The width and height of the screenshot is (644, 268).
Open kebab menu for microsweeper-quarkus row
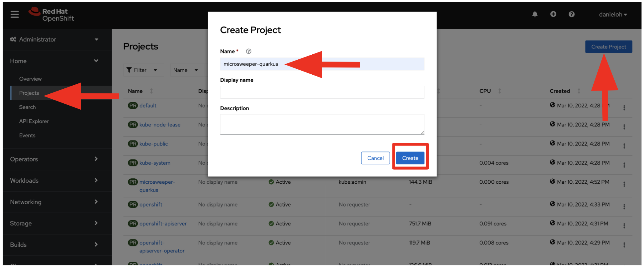pos(624,184)
